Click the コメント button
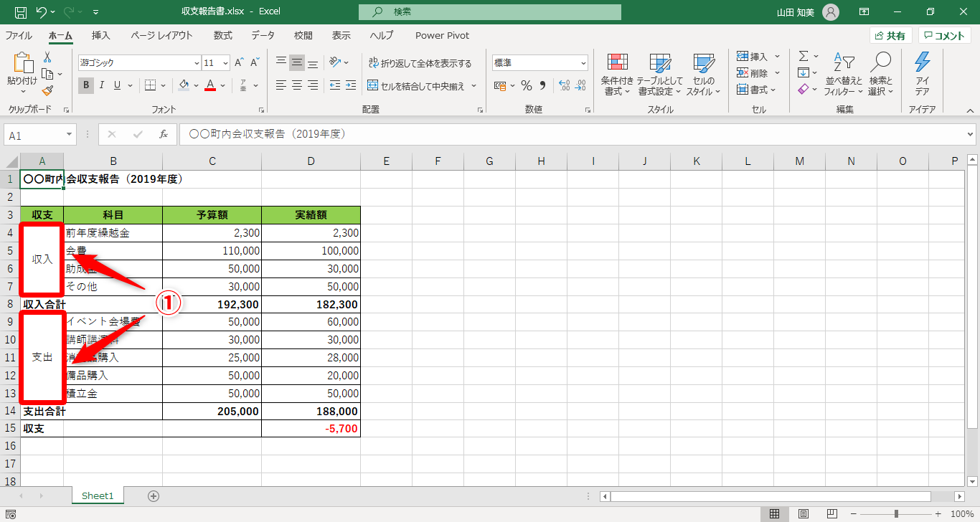This screenshot has width=980, height=522. [x=944, y=35]
